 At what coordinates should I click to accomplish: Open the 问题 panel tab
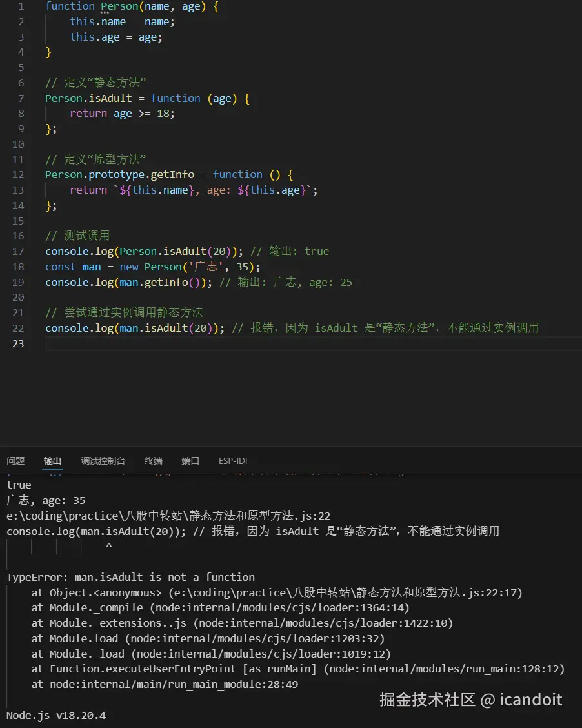tap(15, 461)
